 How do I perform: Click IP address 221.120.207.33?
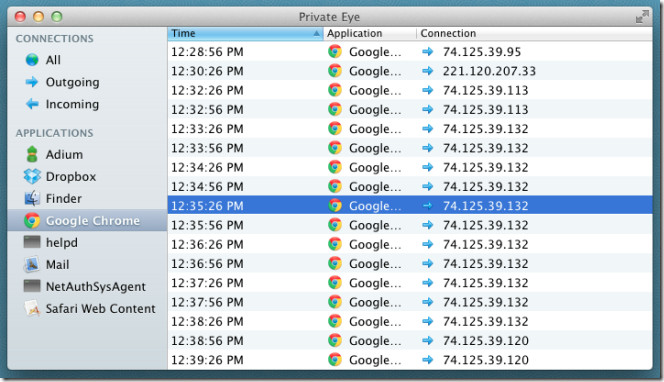(x=489, y=71)
